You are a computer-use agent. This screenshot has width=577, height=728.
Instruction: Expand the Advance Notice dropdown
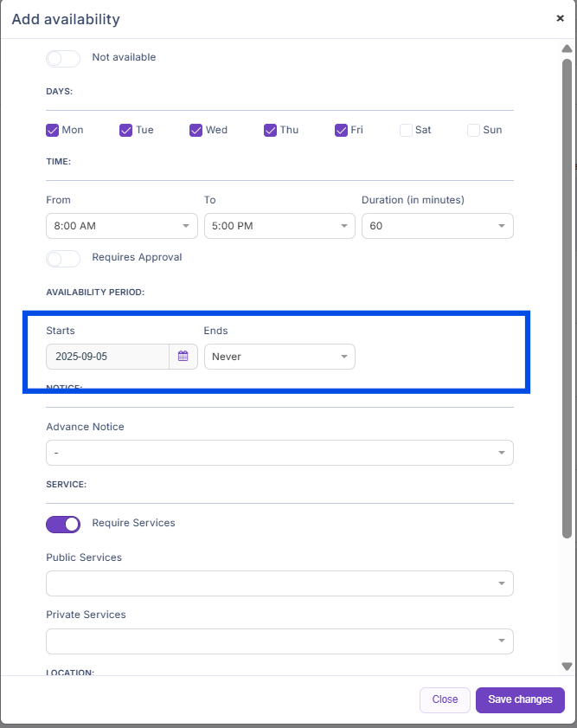(279, 453)
